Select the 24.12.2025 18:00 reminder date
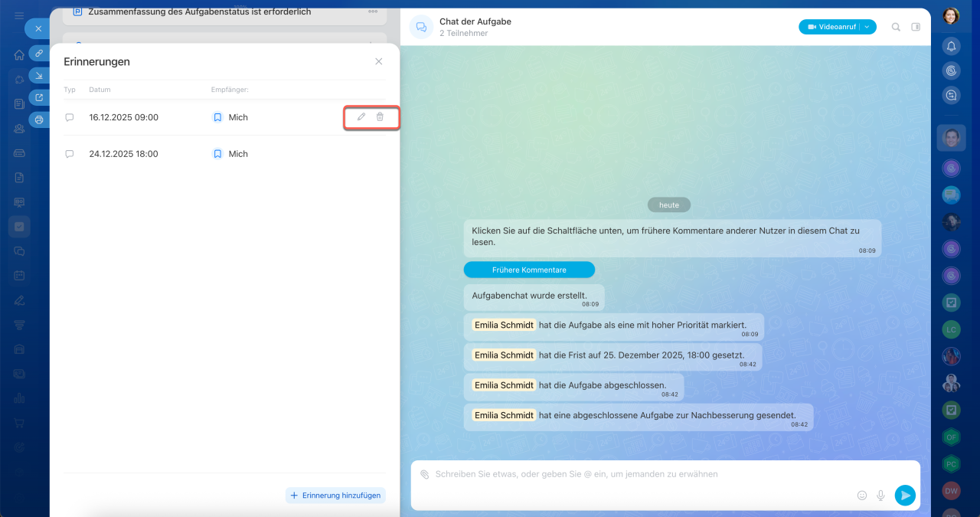Image resolution: width=980 pixels, height=517 pixels. tap(123, 154)
